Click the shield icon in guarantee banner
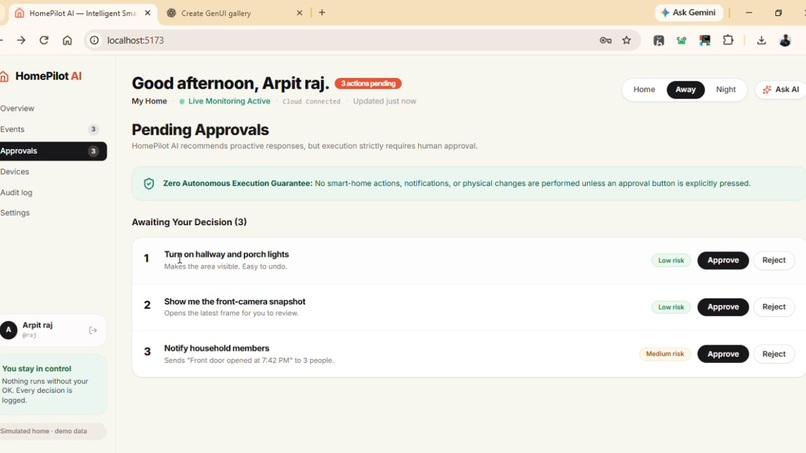 (x=149, y=184)
